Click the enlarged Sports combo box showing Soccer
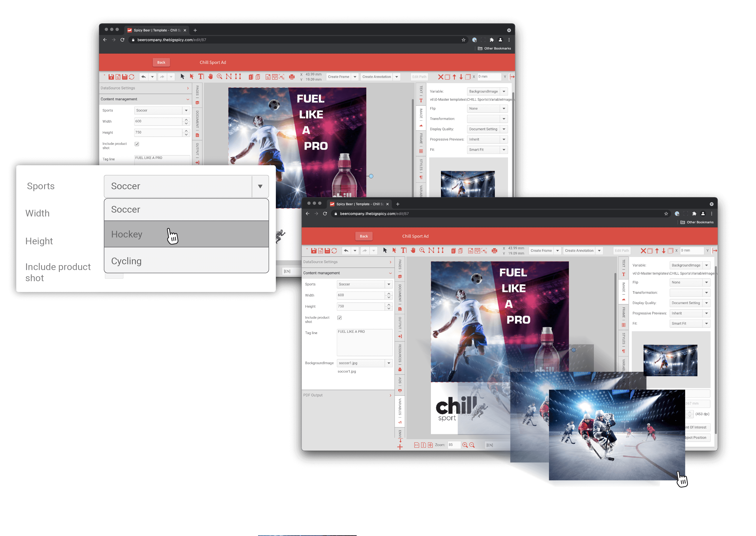 click(186, 186)
